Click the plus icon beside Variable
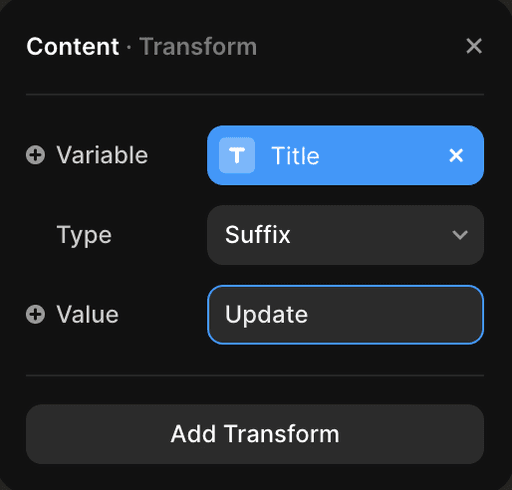The height and width of the screenshot is (490, 512). [35, 155]
